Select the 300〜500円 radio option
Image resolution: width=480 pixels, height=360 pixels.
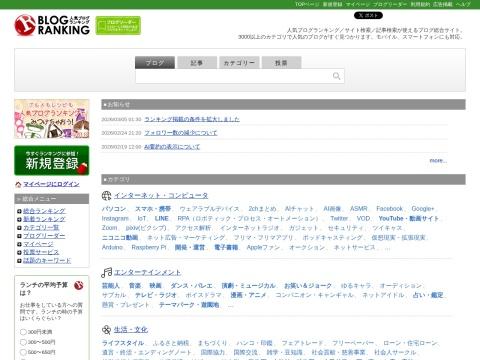pos(23,342)
